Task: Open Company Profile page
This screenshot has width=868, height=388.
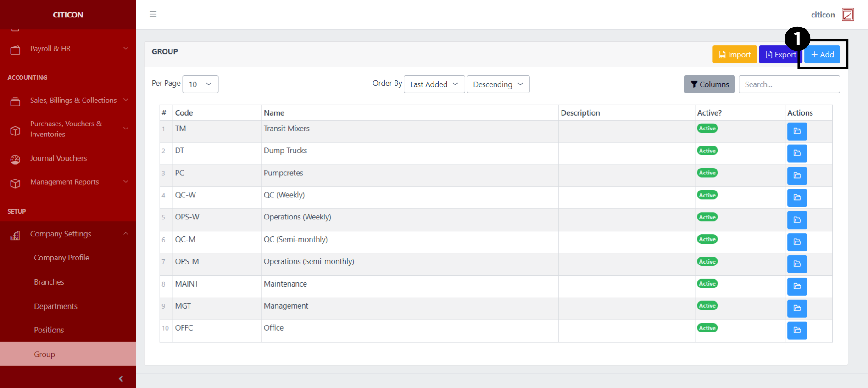Action: [x=61, y=258]
